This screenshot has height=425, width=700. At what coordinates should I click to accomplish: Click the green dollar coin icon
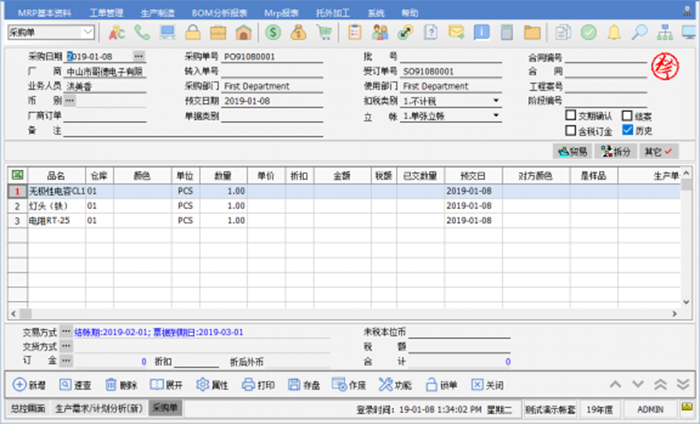coord(273,32)
